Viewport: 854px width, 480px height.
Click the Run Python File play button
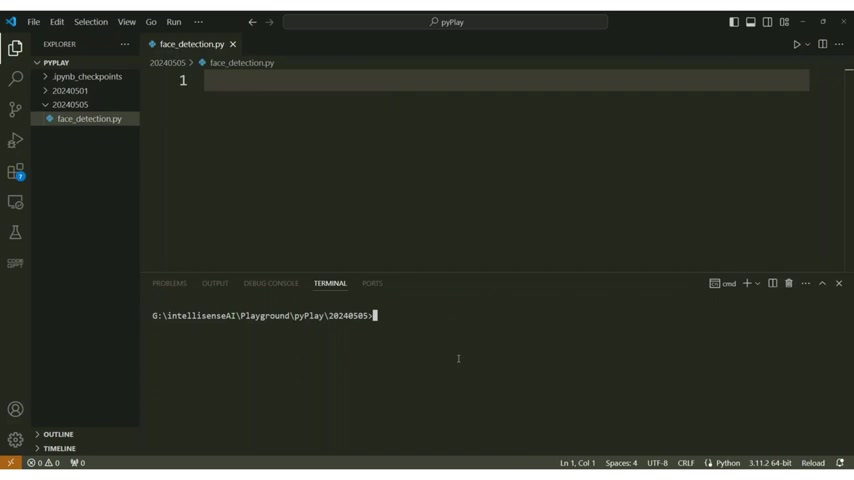pos(796,44)
